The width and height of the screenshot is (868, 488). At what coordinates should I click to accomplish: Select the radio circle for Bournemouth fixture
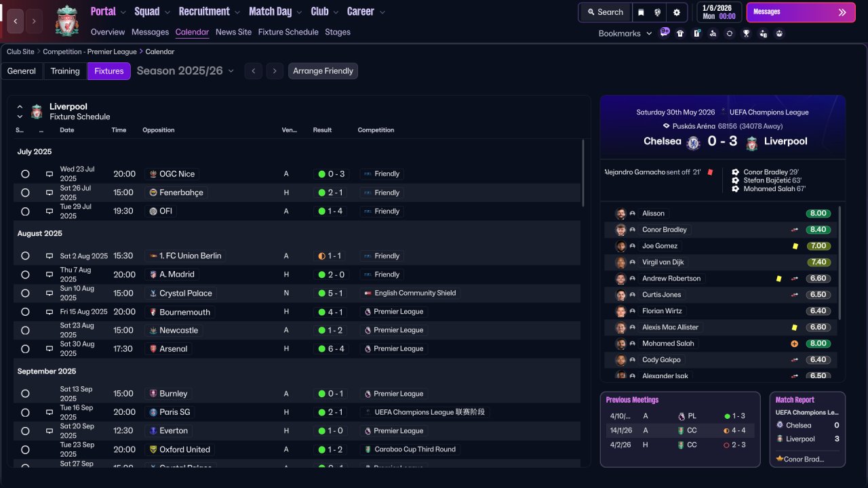click(25, 312)
